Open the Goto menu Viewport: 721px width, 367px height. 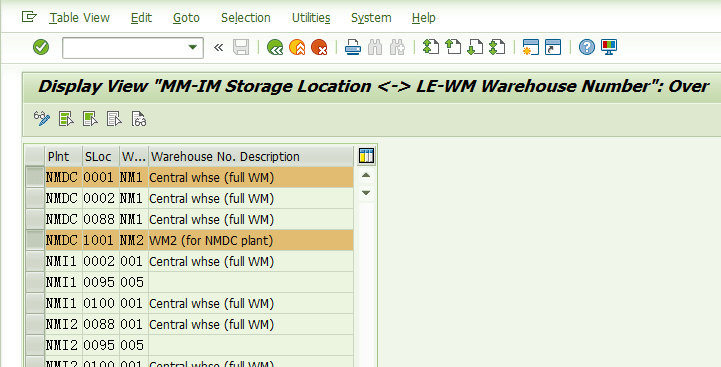click(x=186, y=18)
